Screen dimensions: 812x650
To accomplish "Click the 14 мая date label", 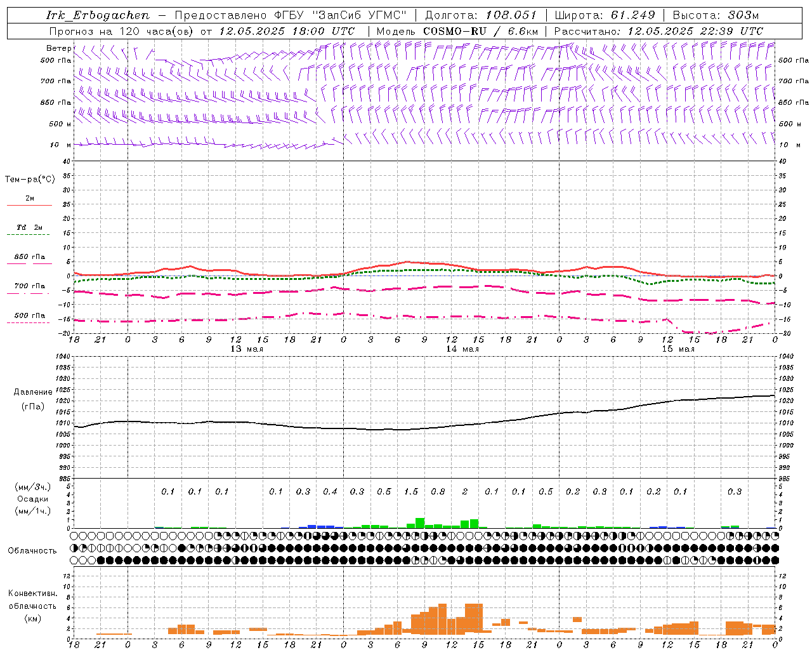I will [x=462, y=349].
